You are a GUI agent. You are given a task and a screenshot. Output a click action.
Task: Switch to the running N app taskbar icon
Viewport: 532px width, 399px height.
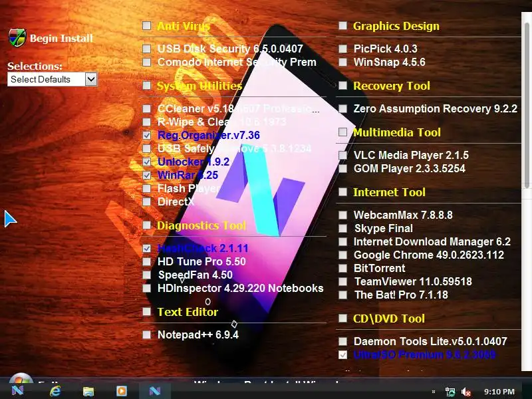click(155, 391)
